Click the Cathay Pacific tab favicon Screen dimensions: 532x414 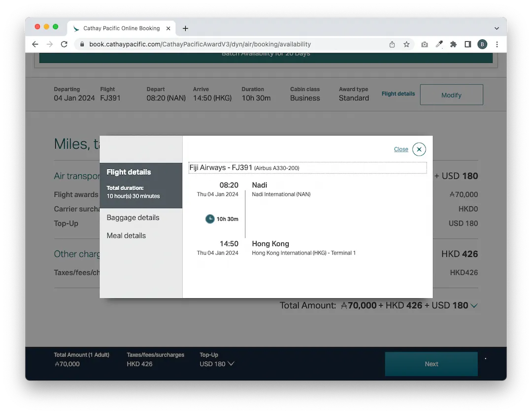(x=76, y=29)
